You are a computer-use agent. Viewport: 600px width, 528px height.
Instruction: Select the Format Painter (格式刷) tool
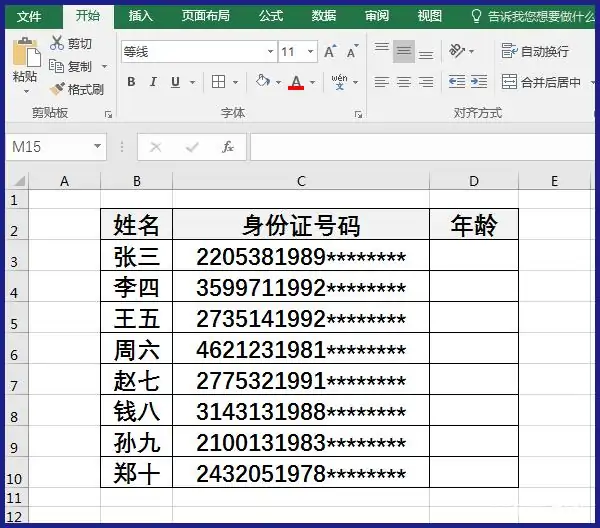77,89
